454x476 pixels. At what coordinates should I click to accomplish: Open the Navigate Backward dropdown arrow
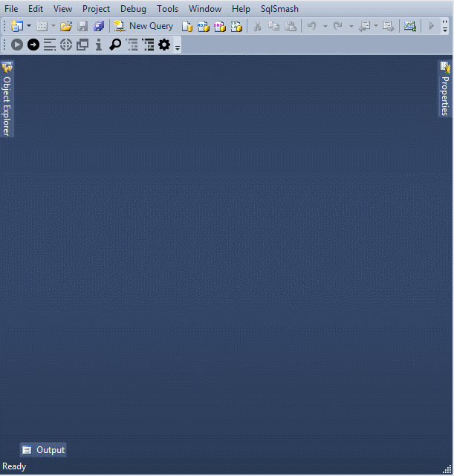pos(376,26)
